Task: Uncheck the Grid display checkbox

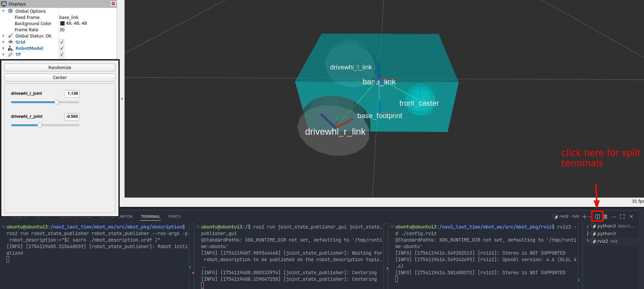Action: point(62,42)
